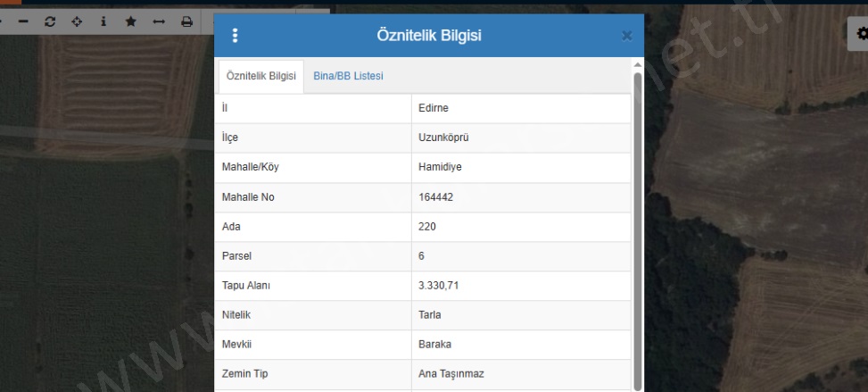Click the value Hamidiye
This screenshot has width=868, height=392.
440,167
